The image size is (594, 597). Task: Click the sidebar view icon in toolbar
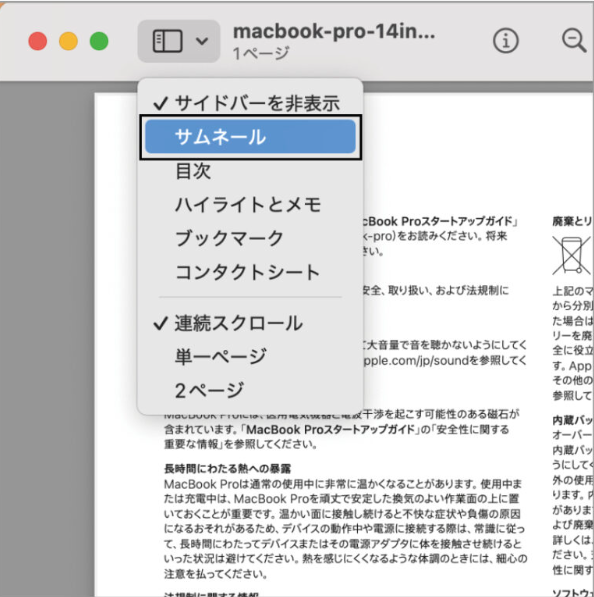coord(167,41)
